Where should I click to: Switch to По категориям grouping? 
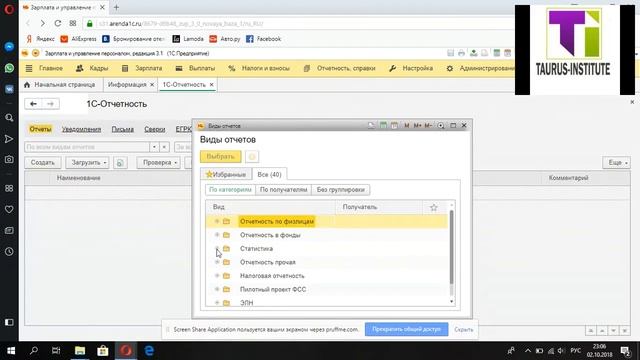coord(230,190)
